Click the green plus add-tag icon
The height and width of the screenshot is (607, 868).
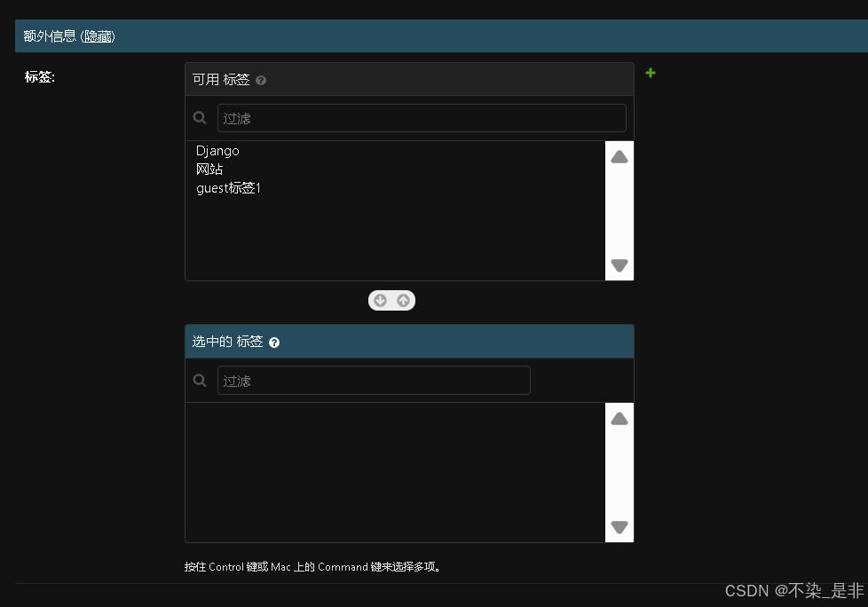click(651, 73)
